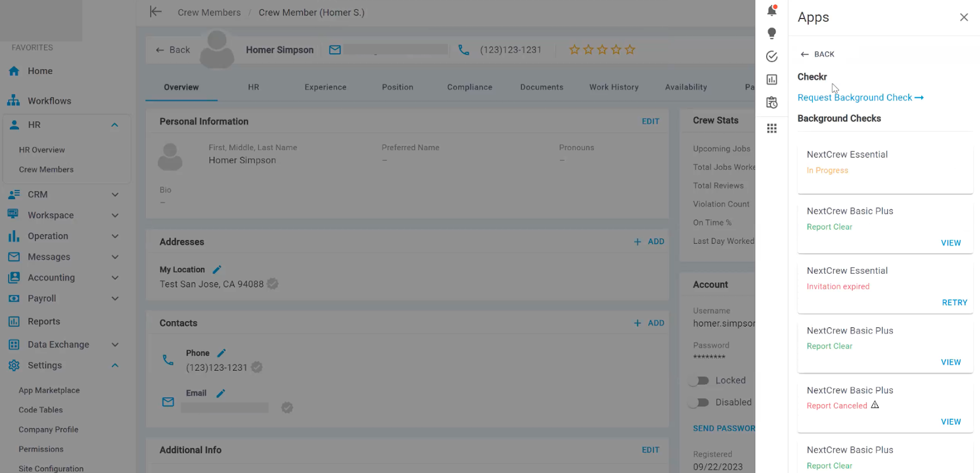This screenshot has width=980, height=473.
Task: Click RETRY on expired NextCrew Essential
Action: point(954,303)
